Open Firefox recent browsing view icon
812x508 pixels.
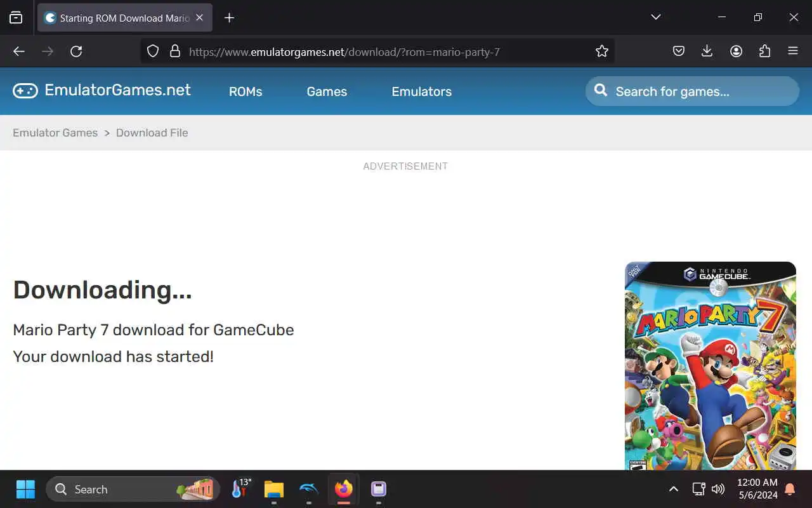pyautogui.click(x=16, y=18)
